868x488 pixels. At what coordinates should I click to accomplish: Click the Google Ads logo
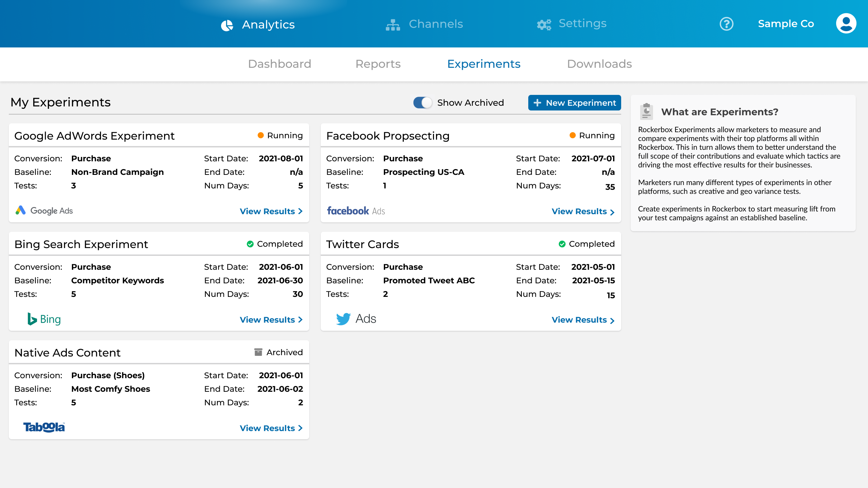44,211
